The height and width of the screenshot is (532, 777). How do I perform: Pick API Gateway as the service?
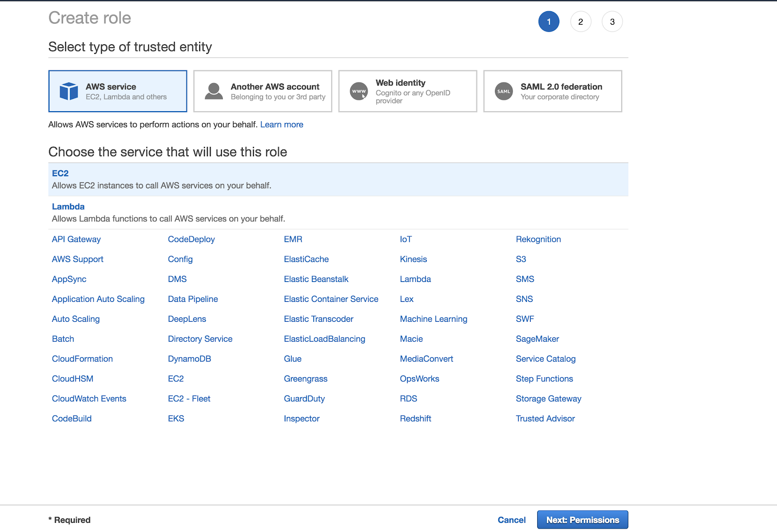point(76,239)
